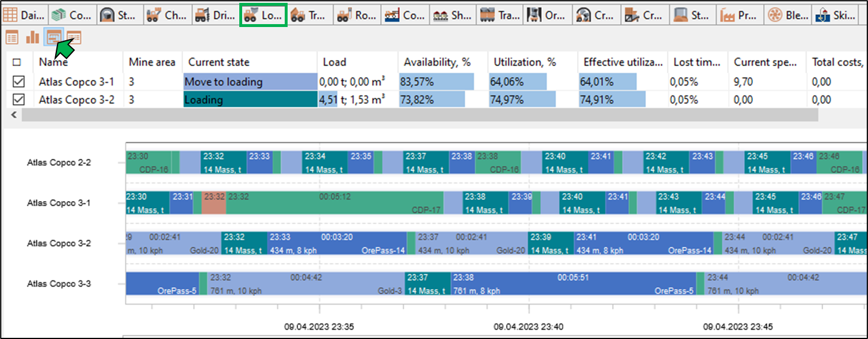Click the '9,70' current speed cell
The height and width of the screenshot is (339, 868).
pos(767,82)
